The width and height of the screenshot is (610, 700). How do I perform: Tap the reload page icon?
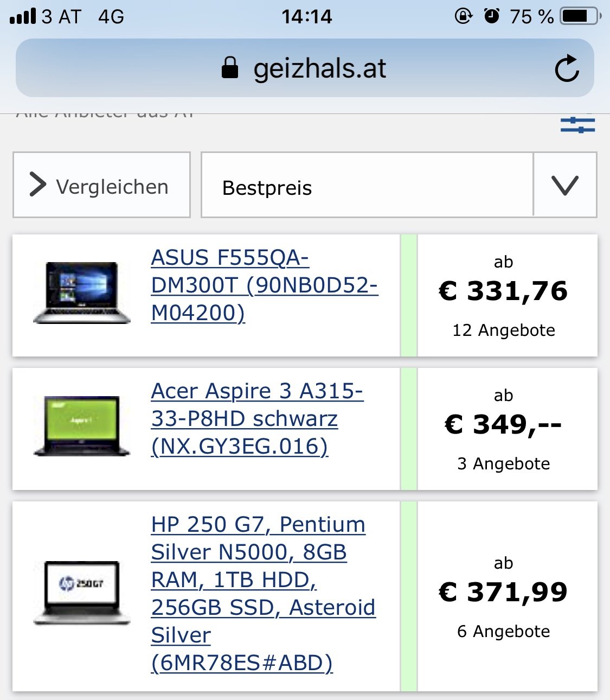pyautogui.click(x=567, y=68)
